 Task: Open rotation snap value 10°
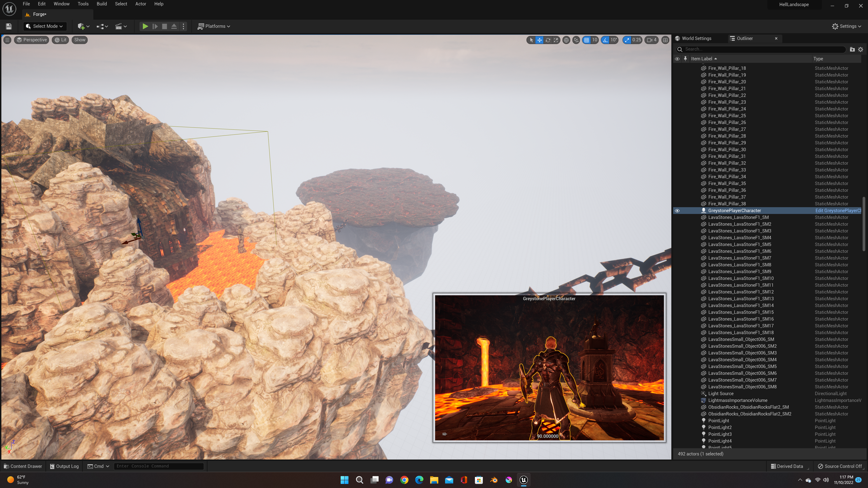click(x=614, y=40)
